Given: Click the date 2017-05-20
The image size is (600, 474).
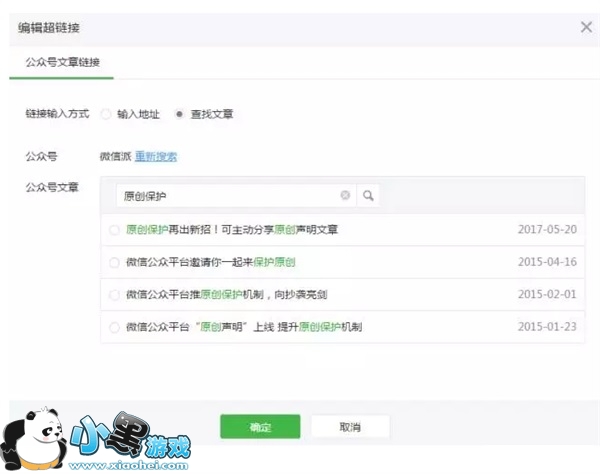Looking at the screenshot, I should 547,229.
